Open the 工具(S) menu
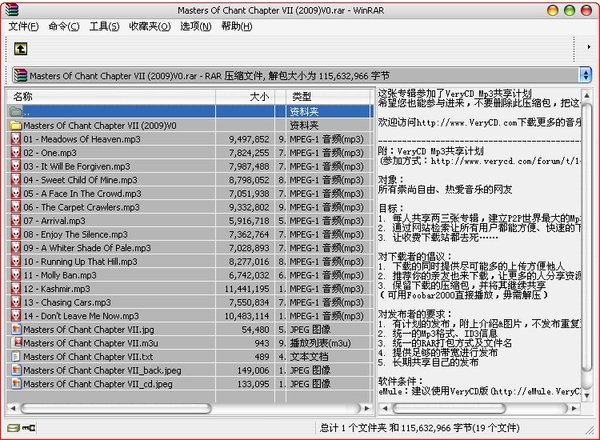 [104, 26]
